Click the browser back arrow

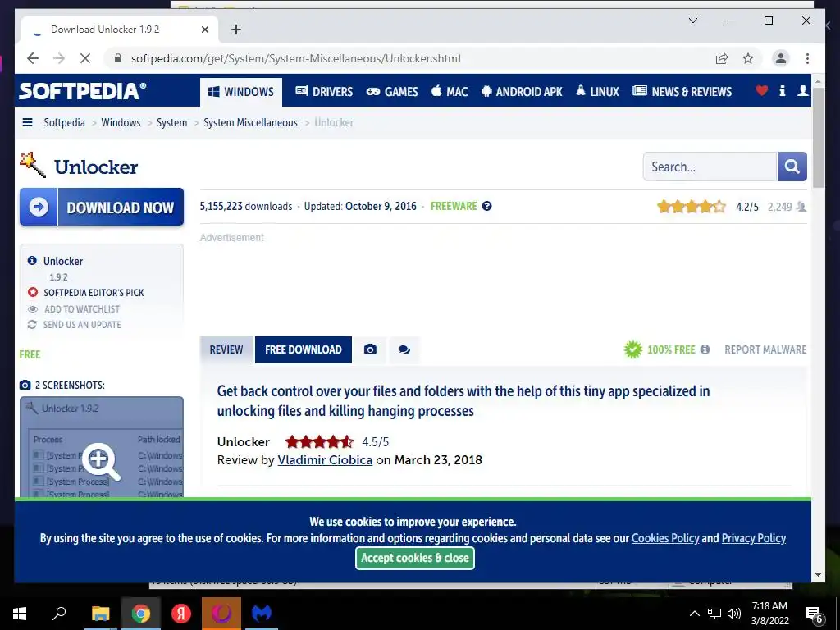[33, 58]
